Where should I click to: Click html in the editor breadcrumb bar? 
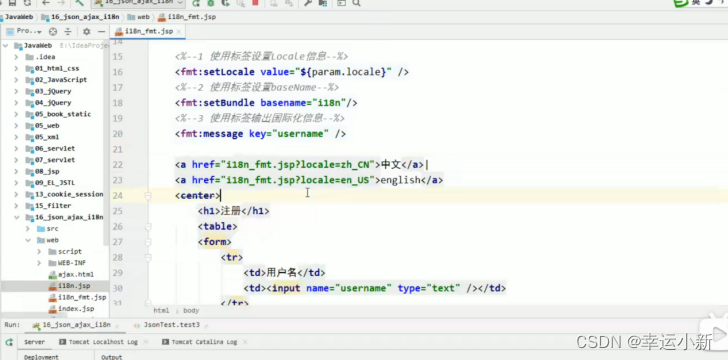coord(161,310)
